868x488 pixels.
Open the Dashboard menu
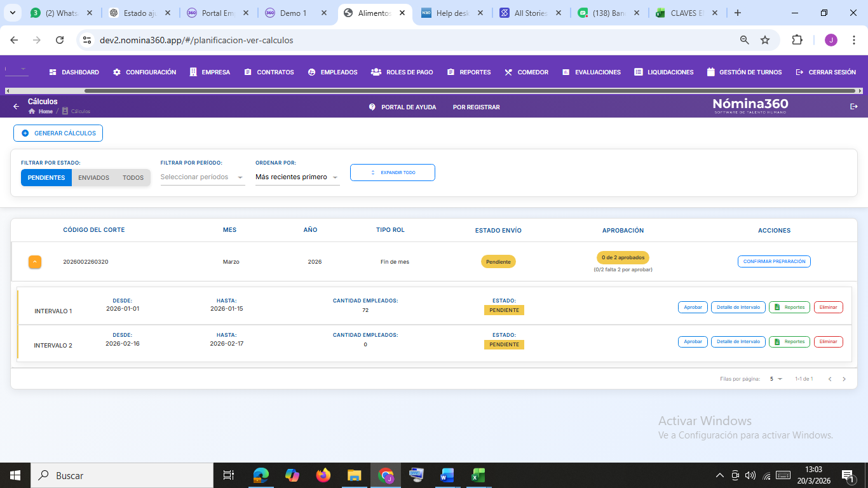pyautogui.click(x=74, y=72)
